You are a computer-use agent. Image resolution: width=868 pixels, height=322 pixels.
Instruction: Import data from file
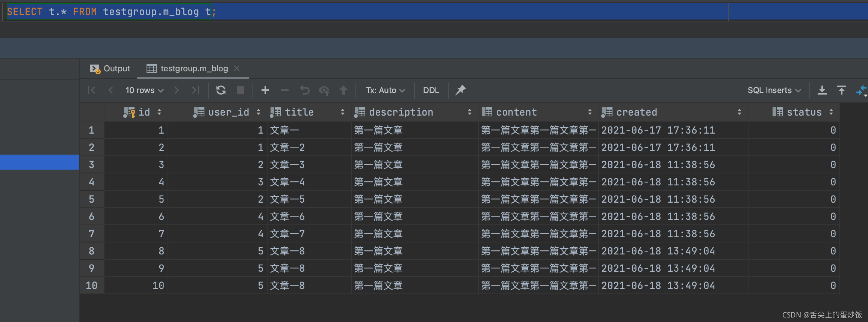click(x=842, y=90)
